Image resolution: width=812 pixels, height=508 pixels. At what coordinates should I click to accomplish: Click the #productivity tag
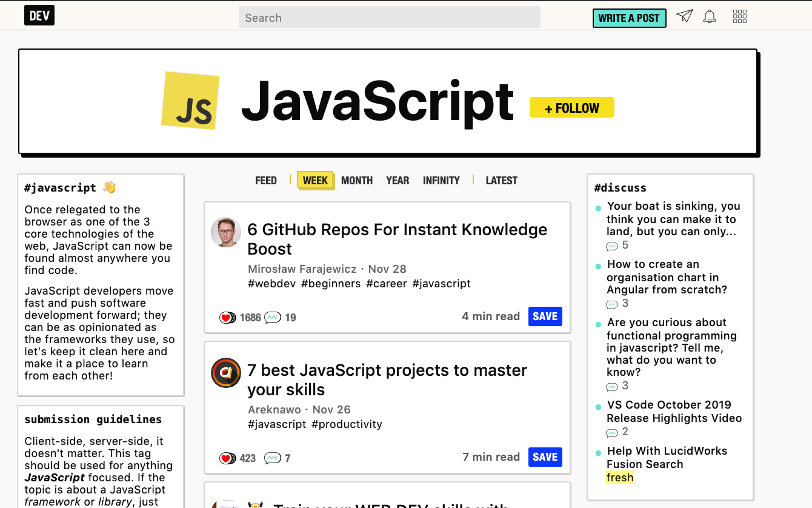click(x=347, y=424)
